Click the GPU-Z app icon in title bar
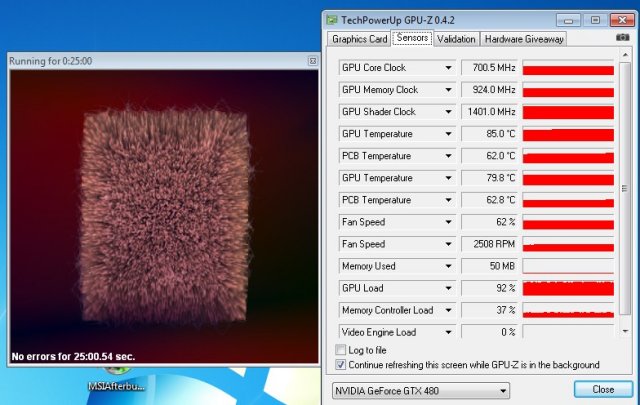This screenshot has width=640, height=405. [x=332, y=20]
